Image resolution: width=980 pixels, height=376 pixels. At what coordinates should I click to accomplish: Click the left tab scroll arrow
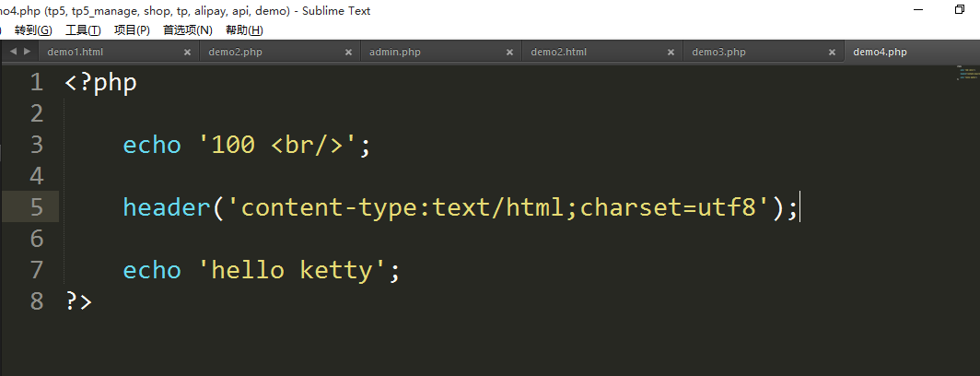[13, 52]
